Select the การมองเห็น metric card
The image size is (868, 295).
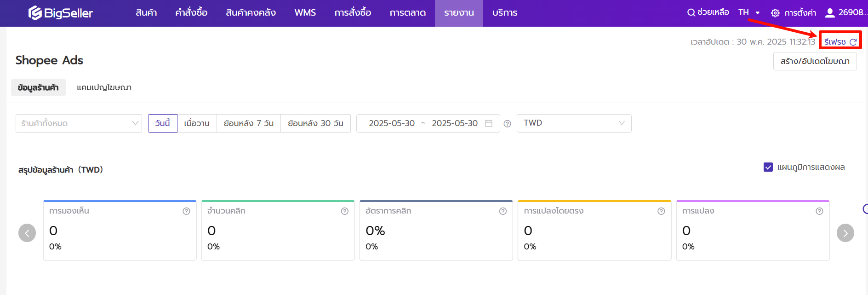120,230
